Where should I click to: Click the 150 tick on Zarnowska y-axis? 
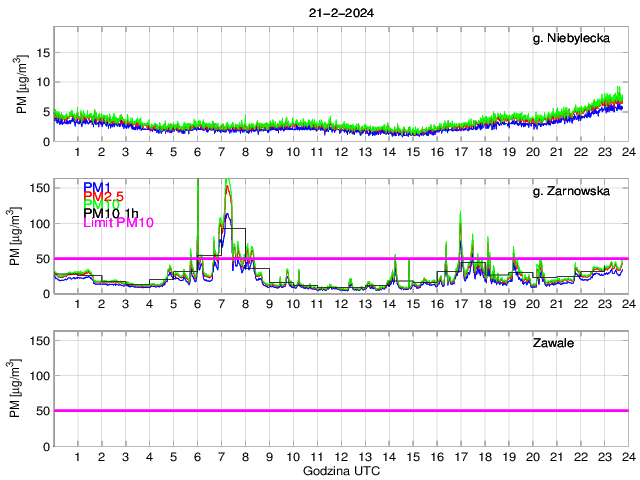pyautogui.click(x=40, y=188)
